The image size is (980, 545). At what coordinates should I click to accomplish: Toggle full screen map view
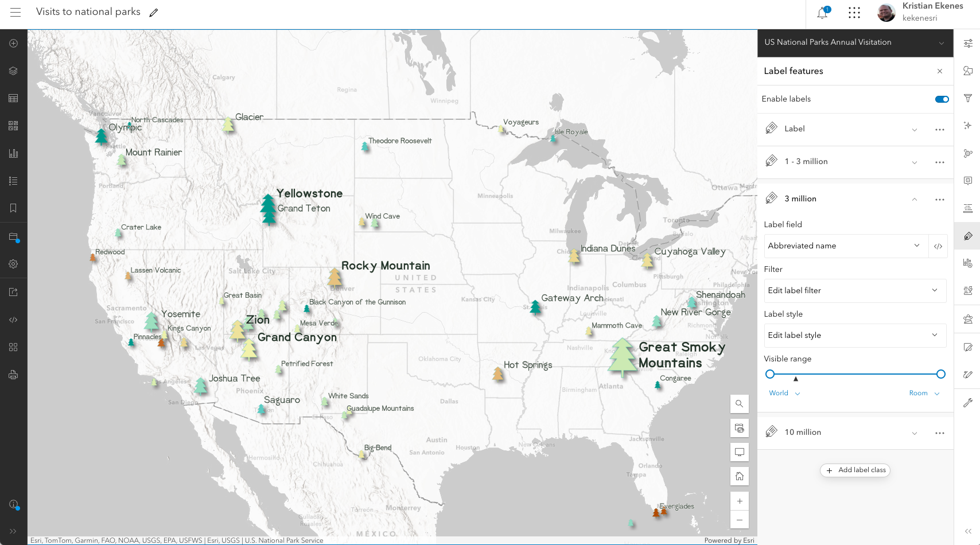pos(740,452)
